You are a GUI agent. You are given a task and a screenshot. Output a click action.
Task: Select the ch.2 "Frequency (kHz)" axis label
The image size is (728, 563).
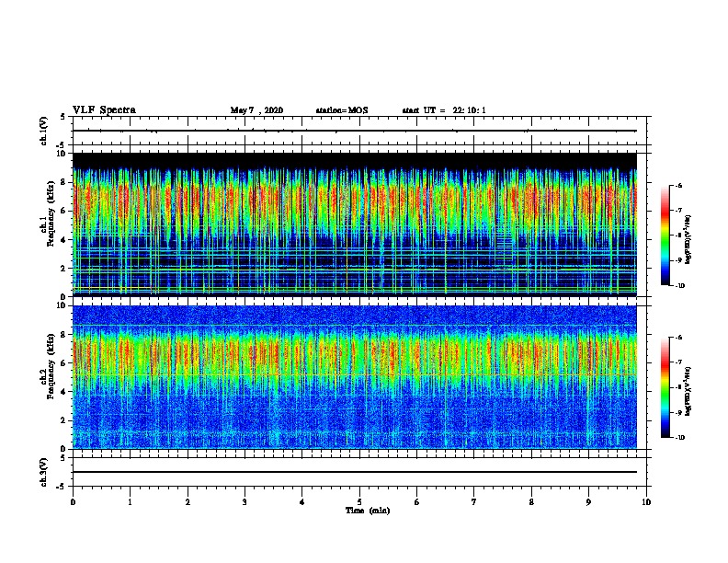[x=51, y=366]
